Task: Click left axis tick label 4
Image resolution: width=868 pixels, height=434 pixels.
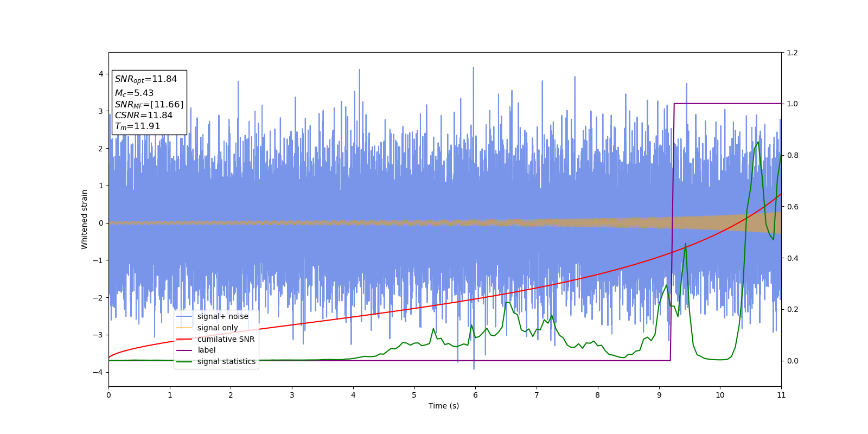Action: pyautogui.click(x=101, y=74)
